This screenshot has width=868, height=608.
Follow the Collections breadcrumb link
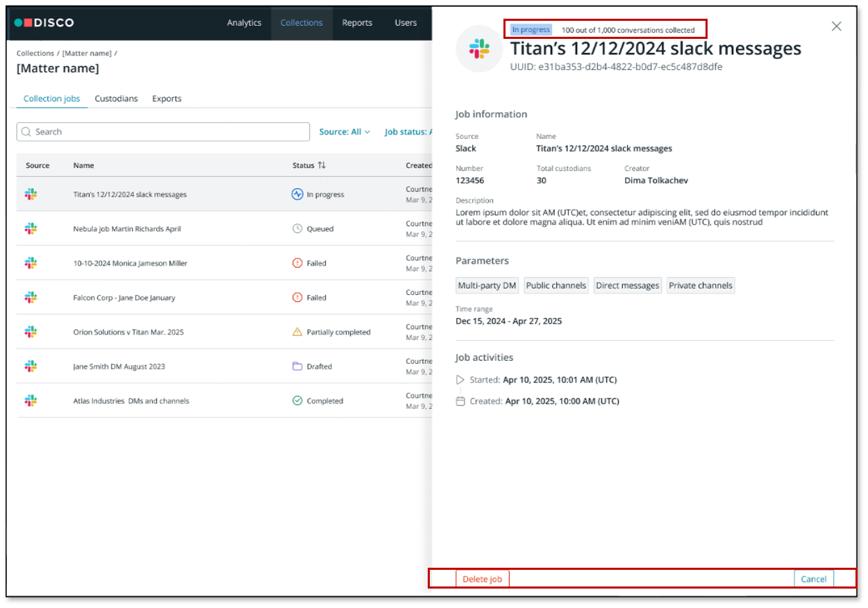35,53
